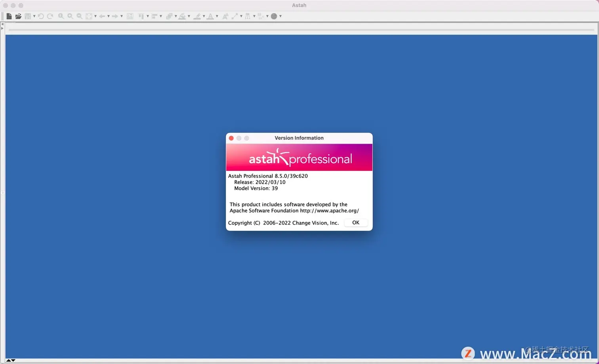Viewport: 599px width, 364px height.
Task: Collapse the left pane using left arrow
Action: (2, 24)
